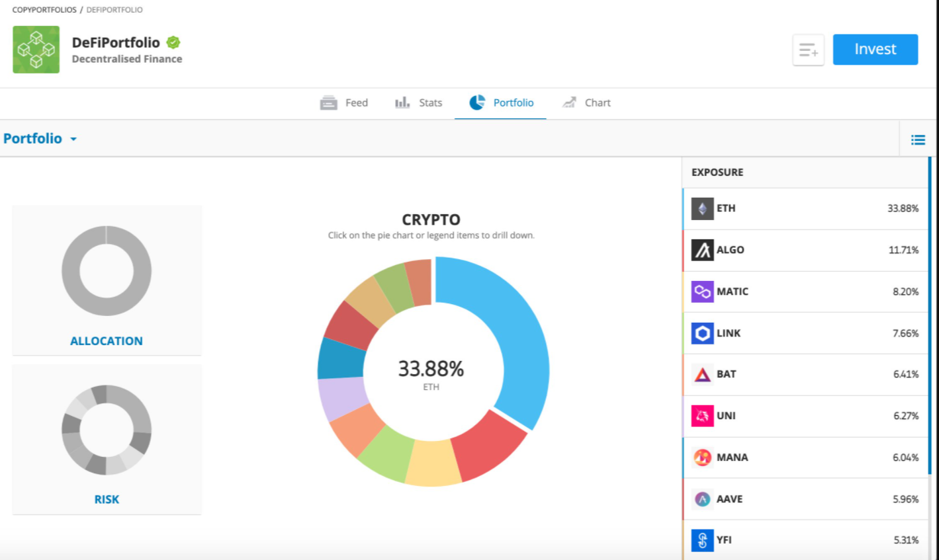Click the 5.31% exposure value
The height and width of the screenshot is (560, 939).
click(907, 540)
